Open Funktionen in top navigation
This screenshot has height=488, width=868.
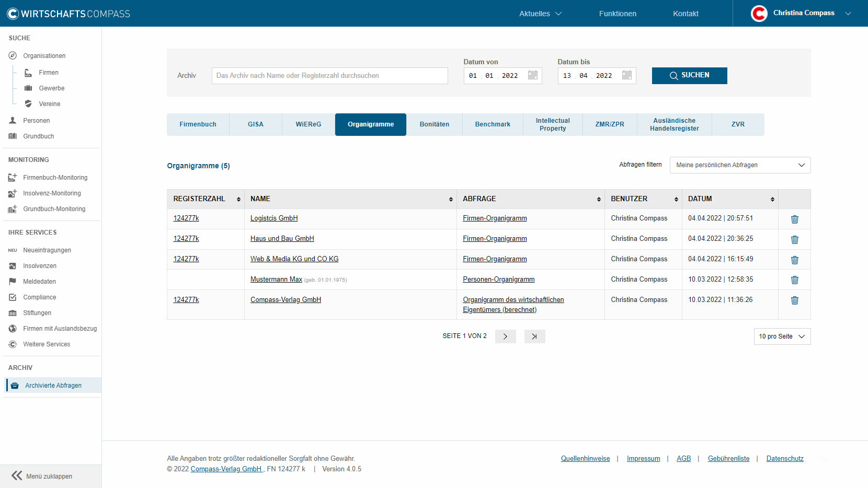[x=618, y=14]
